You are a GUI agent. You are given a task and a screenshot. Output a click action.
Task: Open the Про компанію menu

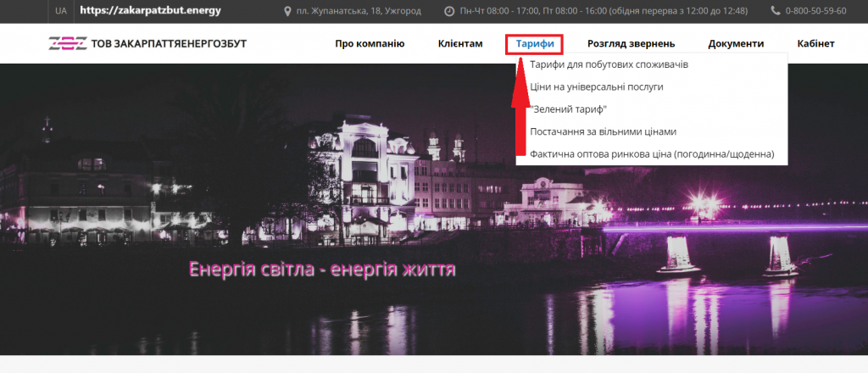(370, 43)
